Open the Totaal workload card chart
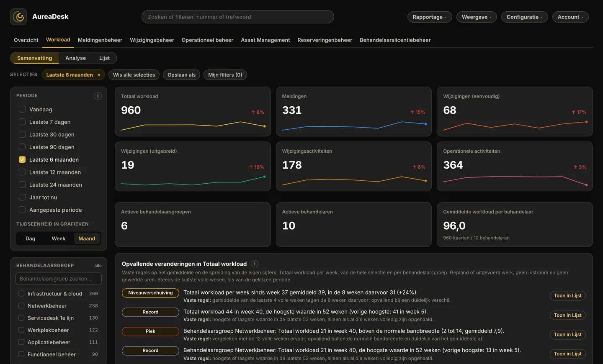 coord(193,112)
